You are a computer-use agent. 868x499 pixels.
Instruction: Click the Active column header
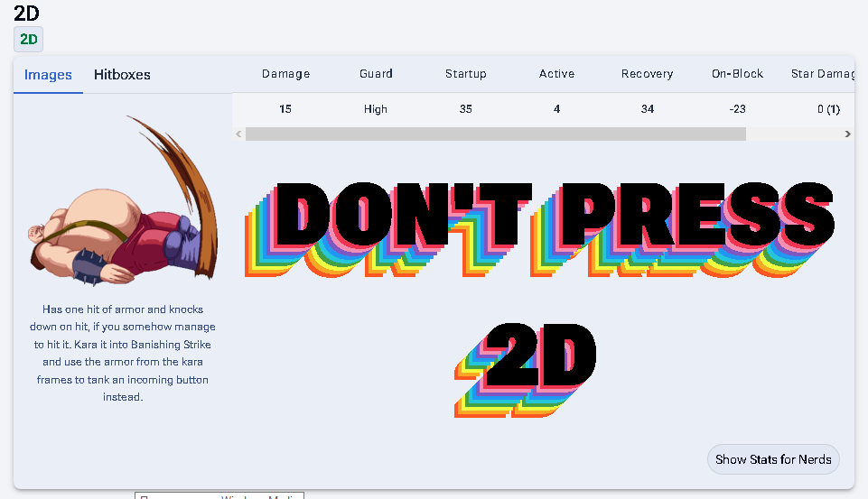556,74
